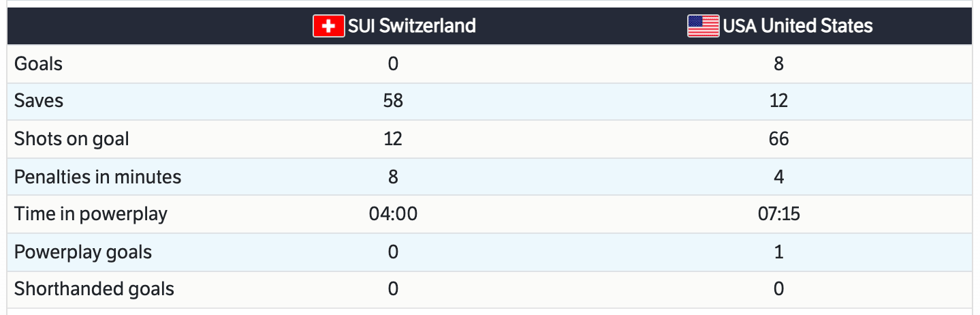Click Switzerland's penalties in minutes value 8

(393, 177)
